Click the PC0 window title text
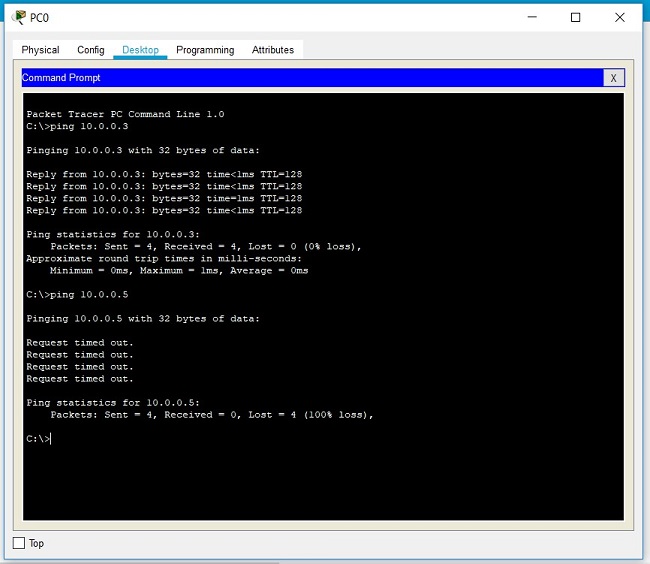 pyautogui.click(x=40, y=17)
